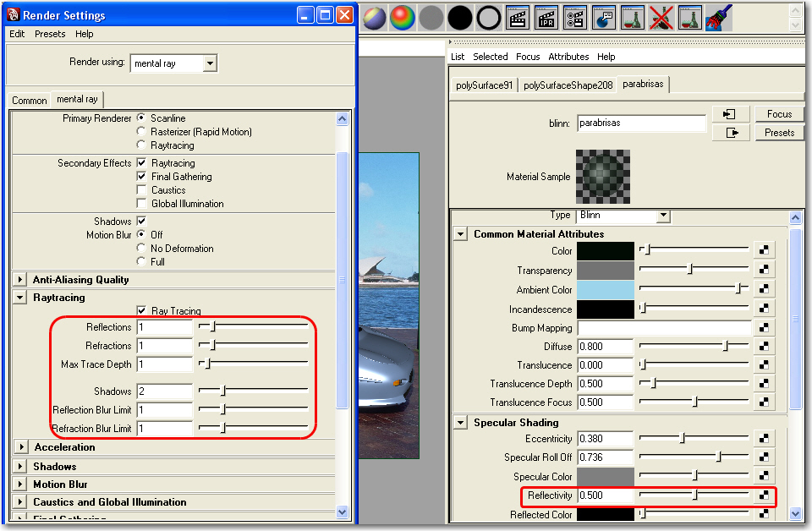Start IPR render with the IPR icon

tap(546, 18)
